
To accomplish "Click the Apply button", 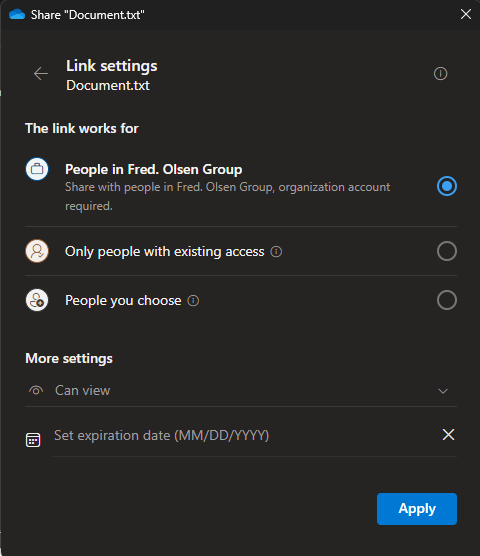I will (417, 509).
